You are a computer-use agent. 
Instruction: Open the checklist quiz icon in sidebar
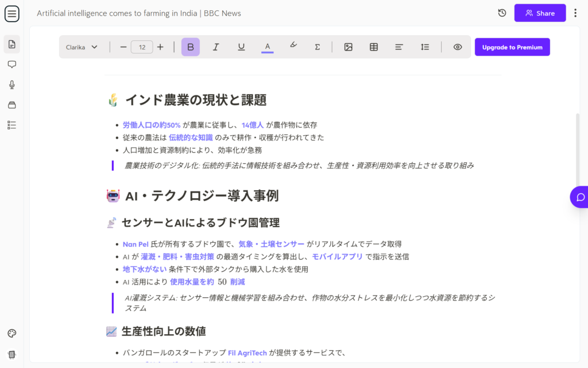11,125
